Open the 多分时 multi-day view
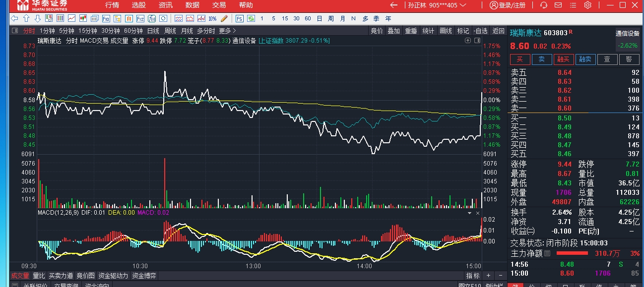The height and width of the screenshot is (287, 644). [x=206, y=31]
